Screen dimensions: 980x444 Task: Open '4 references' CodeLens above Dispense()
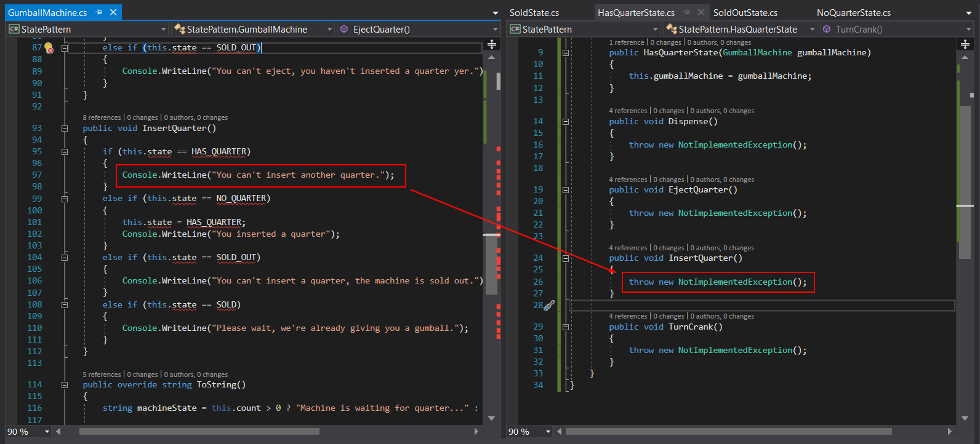(628, 111)
